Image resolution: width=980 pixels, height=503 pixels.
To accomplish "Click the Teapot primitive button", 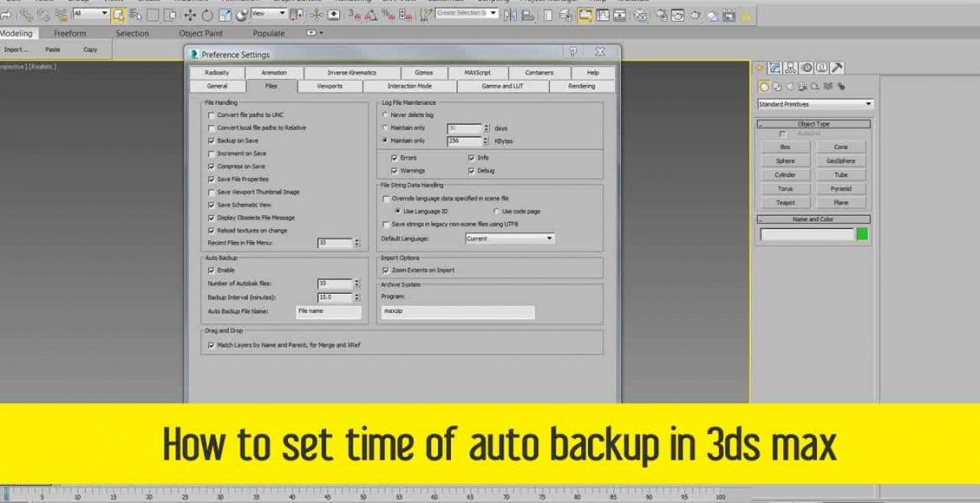I will click(x=785, y=203).
